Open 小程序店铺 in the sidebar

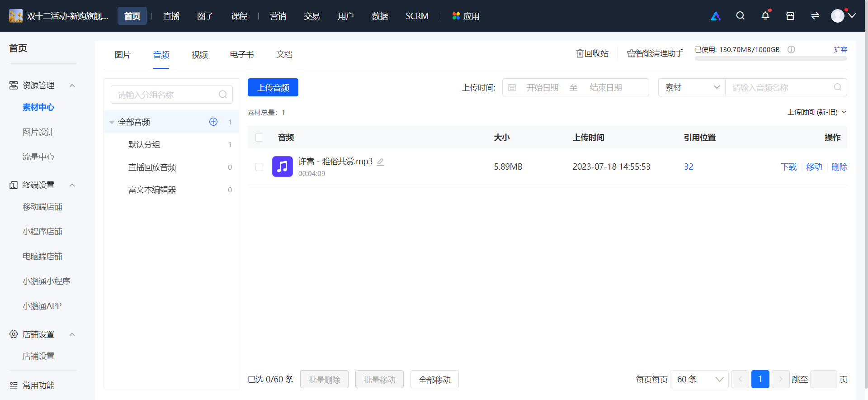point(42,232)
